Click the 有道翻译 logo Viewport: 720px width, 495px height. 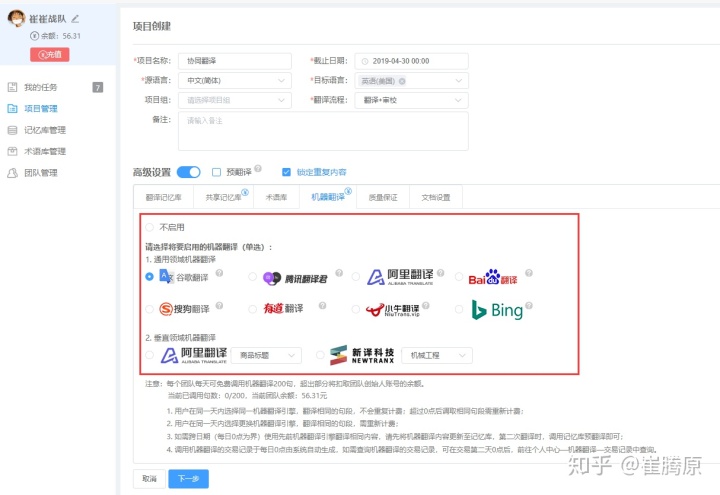[283, 308]
